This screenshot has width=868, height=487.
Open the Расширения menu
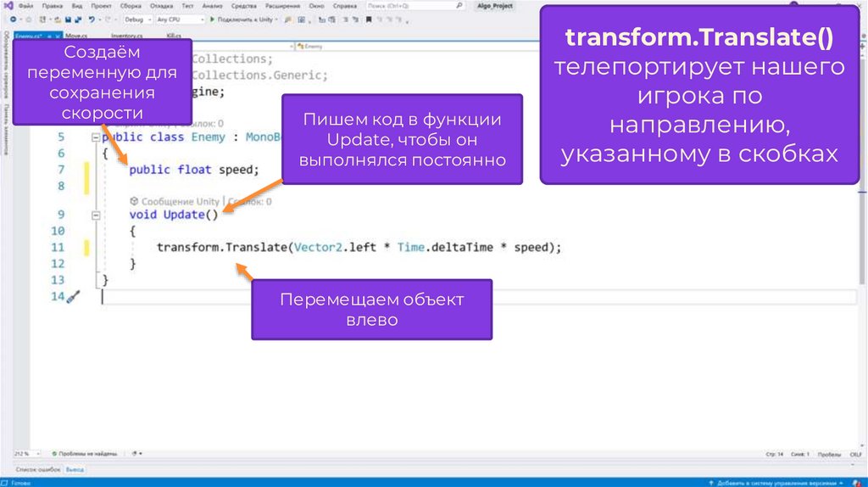(282, 6)
